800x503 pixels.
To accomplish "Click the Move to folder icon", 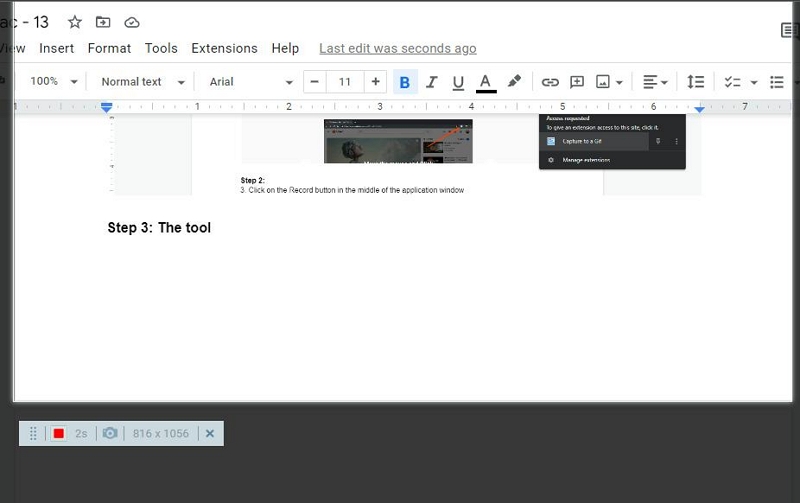I will click(103, 22).
